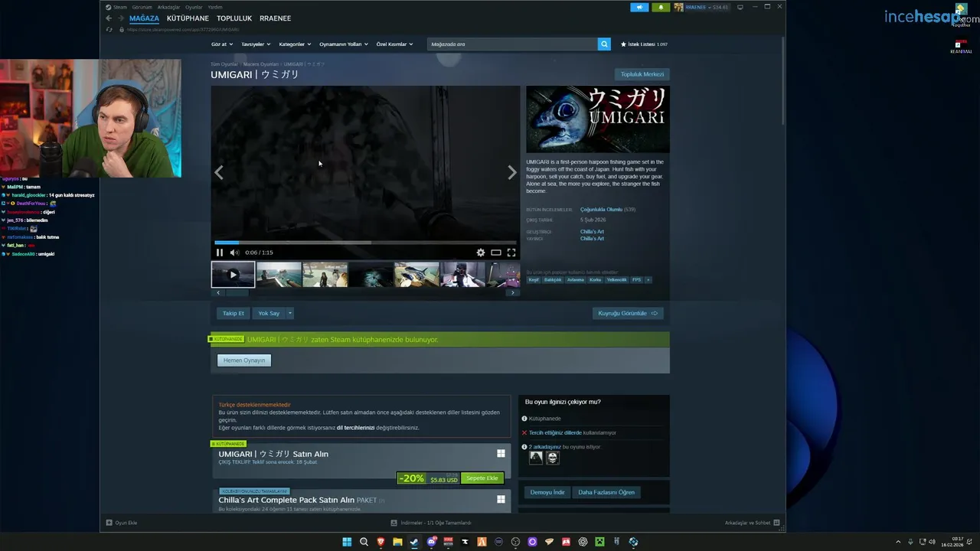Open Chilla's Art developer link

click(592, 231)
